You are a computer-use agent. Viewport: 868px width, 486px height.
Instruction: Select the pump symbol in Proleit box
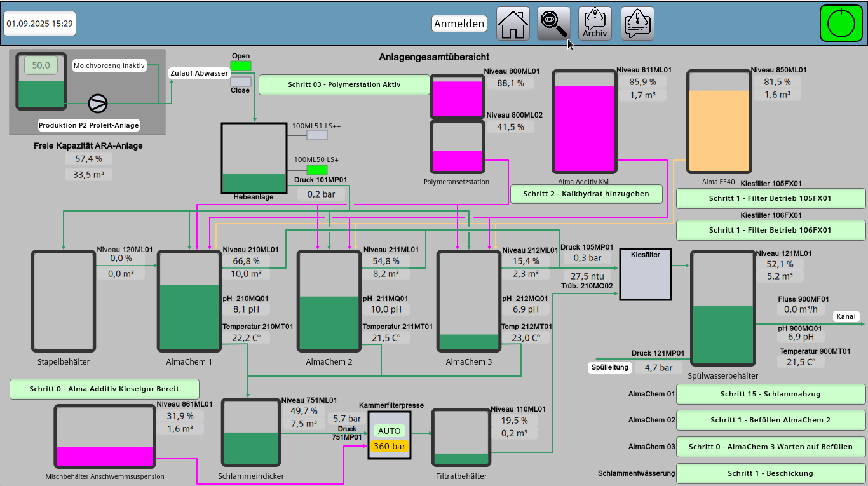tap(97, 103)
